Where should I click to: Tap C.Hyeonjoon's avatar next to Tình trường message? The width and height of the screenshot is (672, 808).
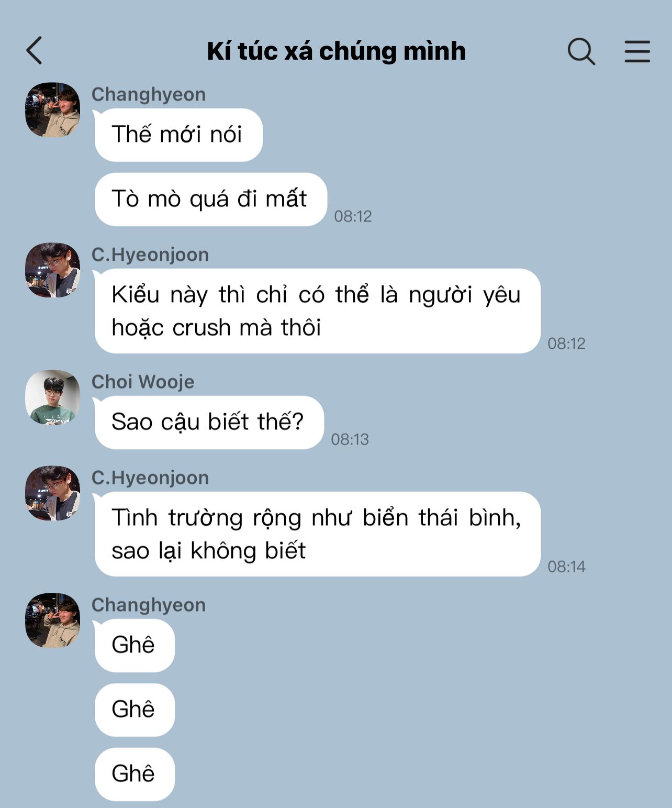click(52, 493)
